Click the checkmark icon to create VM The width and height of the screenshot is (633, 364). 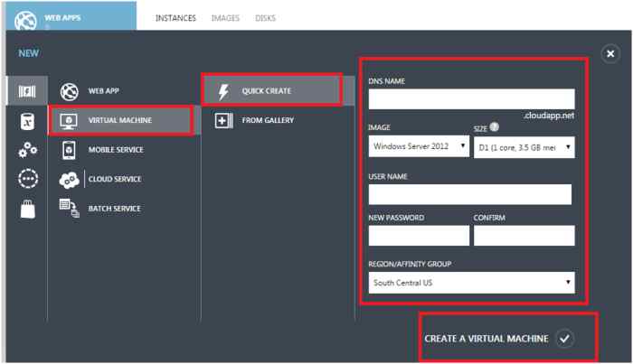(564, 338)
